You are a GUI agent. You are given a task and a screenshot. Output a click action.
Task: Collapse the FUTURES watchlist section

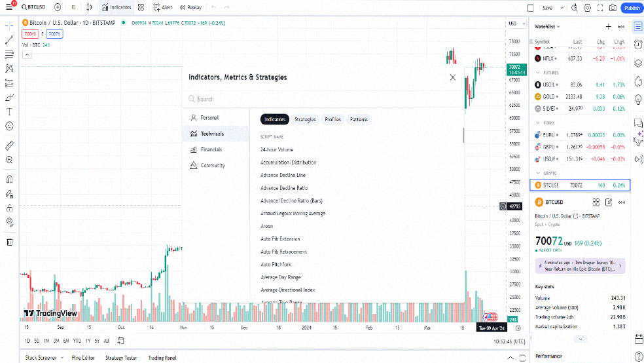click(x=538, y=73)
